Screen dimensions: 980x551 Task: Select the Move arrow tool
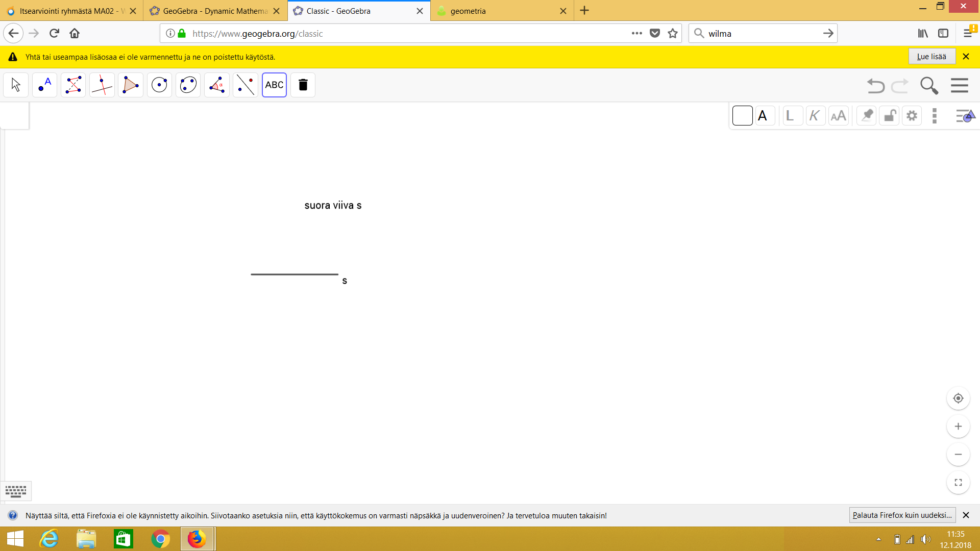click(x=16, y=85)
